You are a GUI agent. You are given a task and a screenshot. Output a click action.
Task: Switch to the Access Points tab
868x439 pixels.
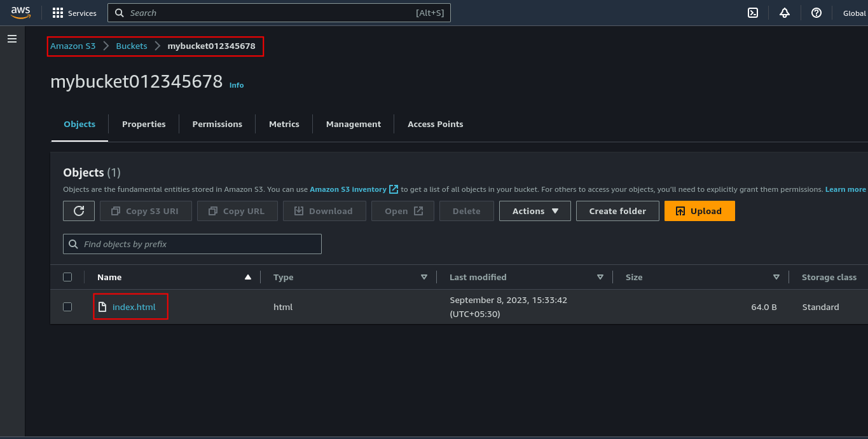436,124
